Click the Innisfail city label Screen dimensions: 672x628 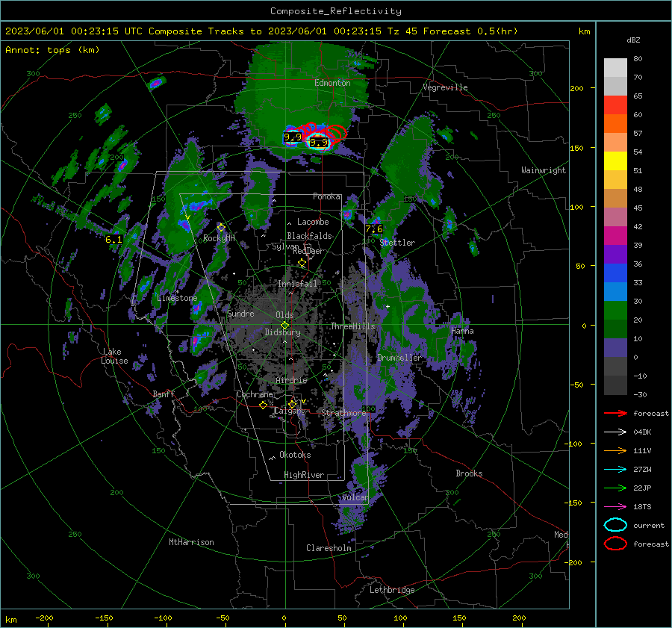(298, 284)
